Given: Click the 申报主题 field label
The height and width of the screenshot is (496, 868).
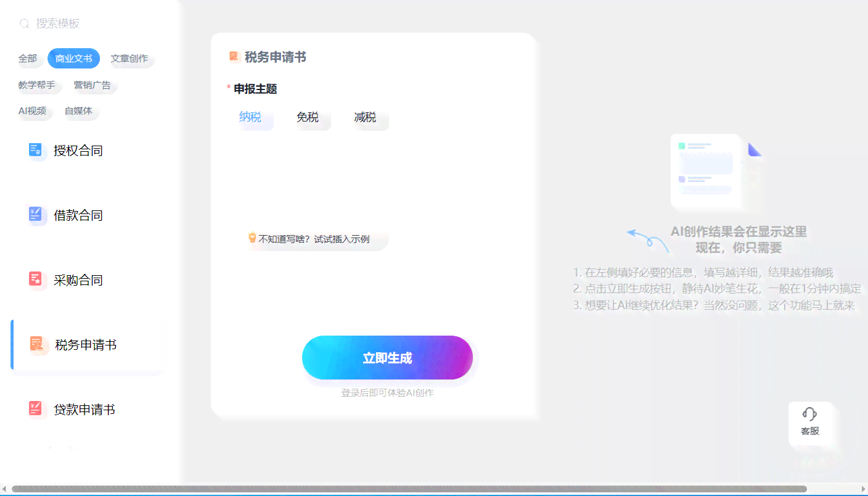Looking at the screenshot, I should pyautogui.click(x=255, y=89).
